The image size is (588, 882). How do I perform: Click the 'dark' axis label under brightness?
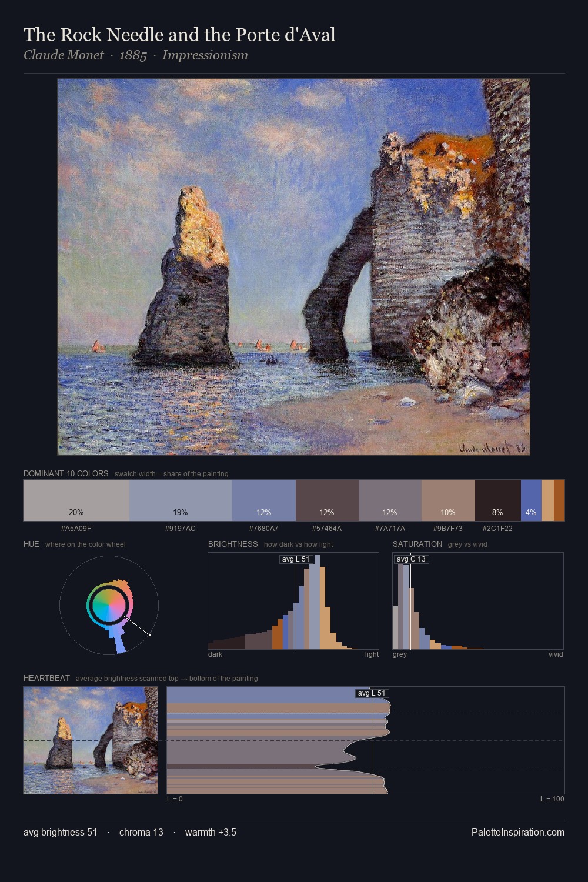215,654
